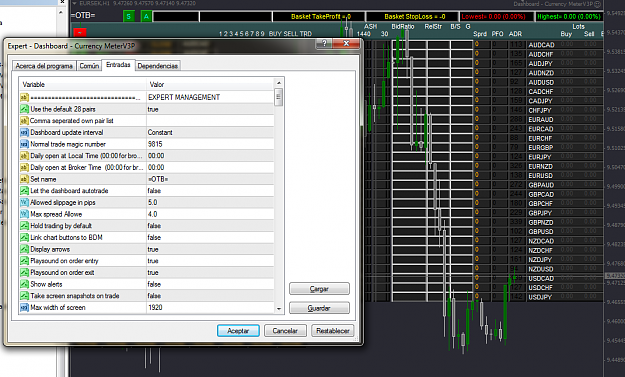Image resolution: width=625 pixels, height=377 pixels.
Task: Switch to 'Común' tab
Action: point(89,66)
